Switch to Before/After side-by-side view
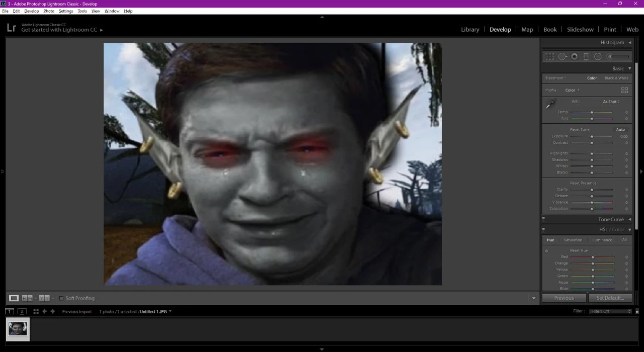 tap(27, 298)
